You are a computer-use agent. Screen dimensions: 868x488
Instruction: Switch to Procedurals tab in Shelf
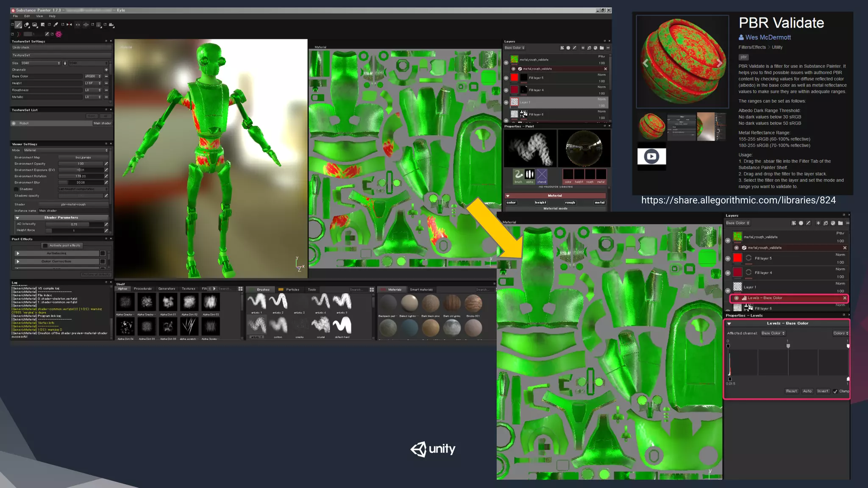click(x=142, y=289)
